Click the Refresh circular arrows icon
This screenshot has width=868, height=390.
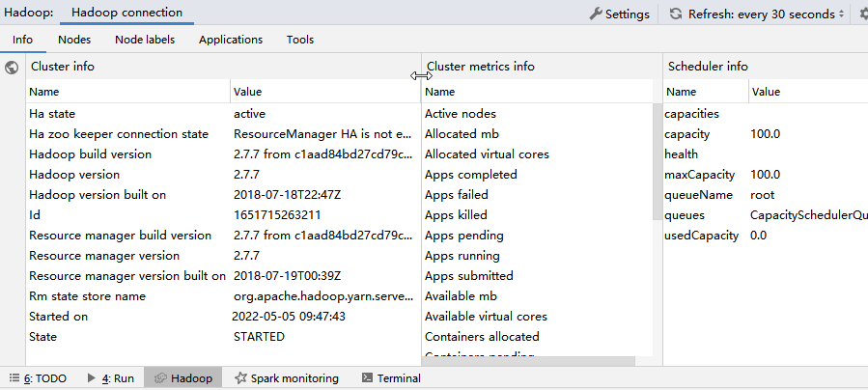[675, 14]
